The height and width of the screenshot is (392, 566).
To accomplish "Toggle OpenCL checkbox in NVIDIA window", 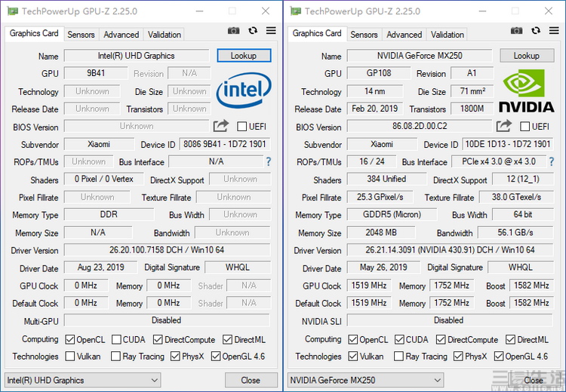I will [x=353, y=340].
